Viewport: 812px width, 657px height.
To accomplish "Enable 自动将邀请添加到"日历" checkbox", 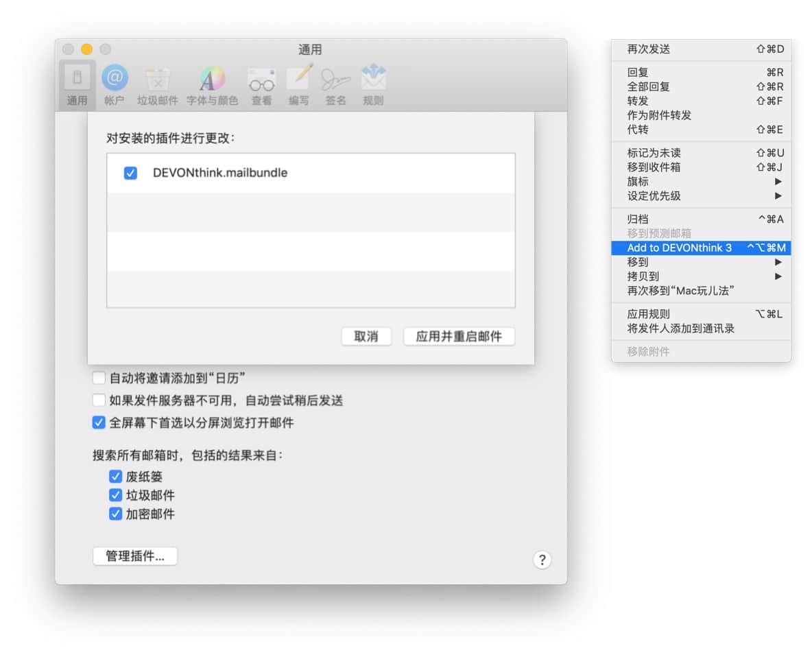I will point(98,378).
